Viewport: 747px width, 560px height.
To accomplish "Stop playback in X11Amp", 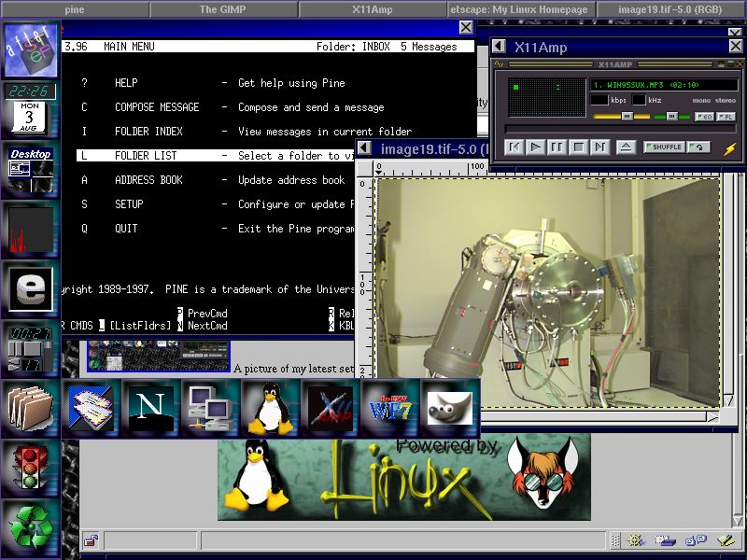I will tap(578, 147).
